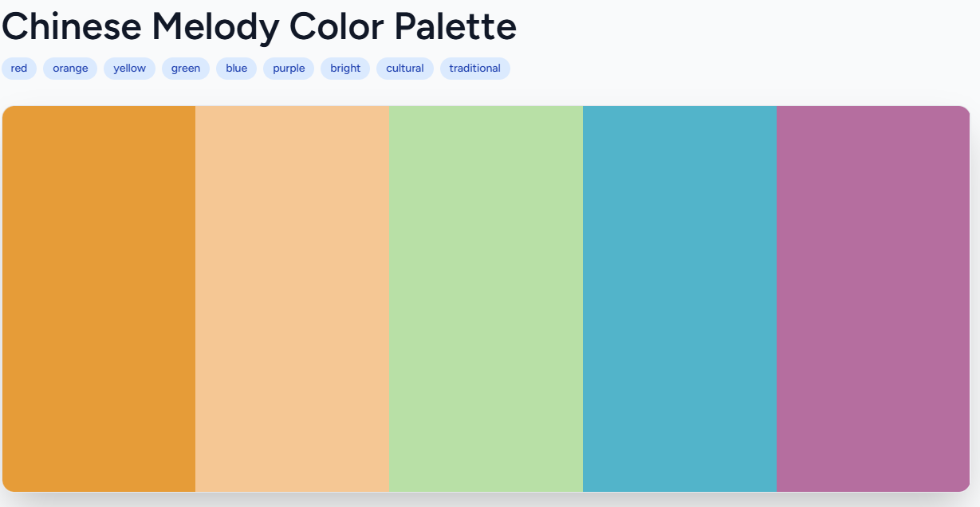Click the word Melody in the heading
Screen dimensions: 980x507
pyautogui.click(x=215, y=26)
